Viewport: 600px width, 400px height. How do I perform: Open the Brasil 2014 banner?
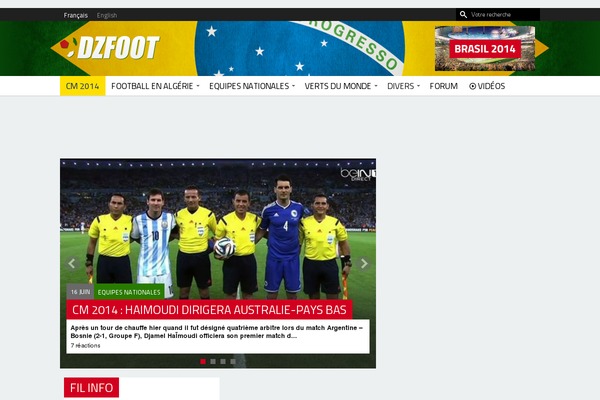(x=485, y=49)
